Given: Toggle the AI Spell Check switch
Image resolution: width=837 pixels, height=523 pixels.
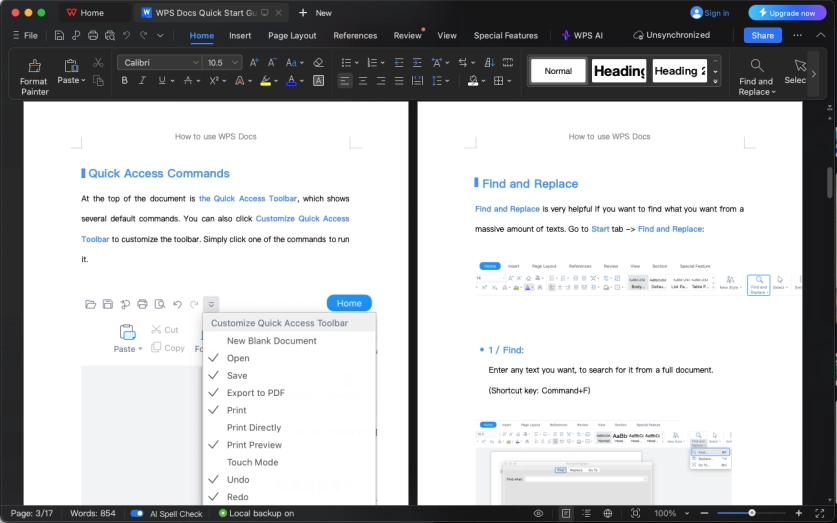Looking at the screenshot, I should tap(137, 513).
